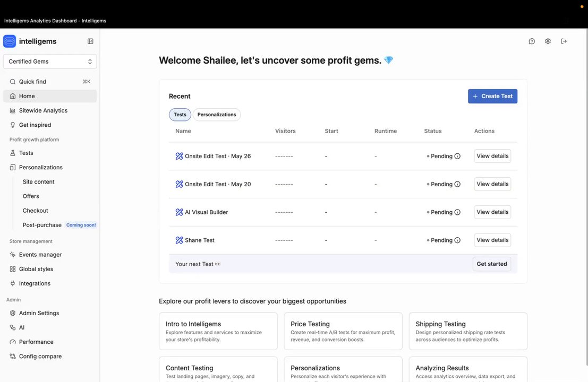
Task: Click Pending info icon for May 26 test
Action: [x=457, y=156]
